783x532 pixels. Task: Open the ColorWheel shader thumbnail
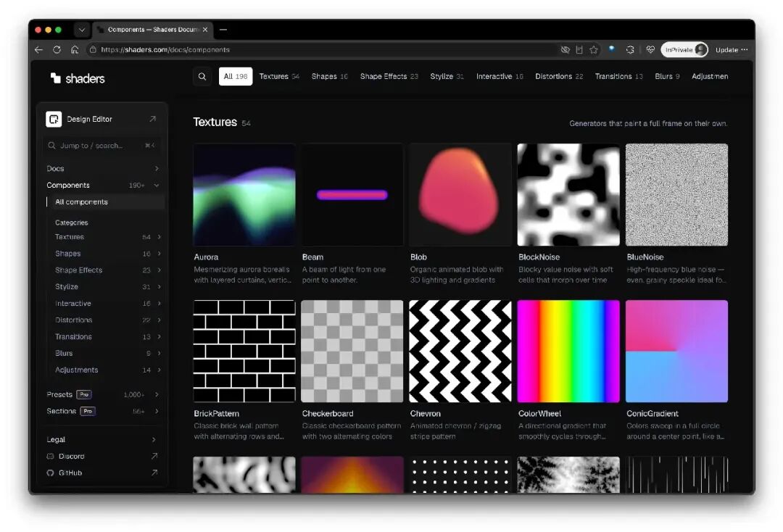tap(568, 352)
